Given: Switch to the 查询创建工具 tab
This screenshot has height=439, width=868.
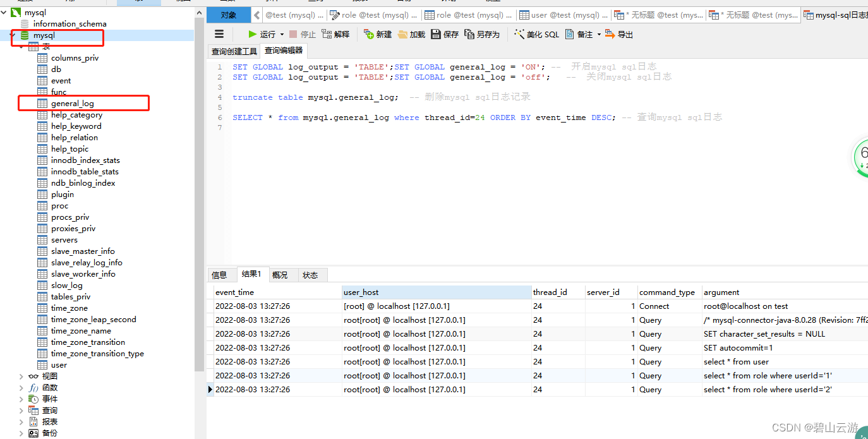Looking at the screenshot, I should pyautogui.click(x=234, y=51).
